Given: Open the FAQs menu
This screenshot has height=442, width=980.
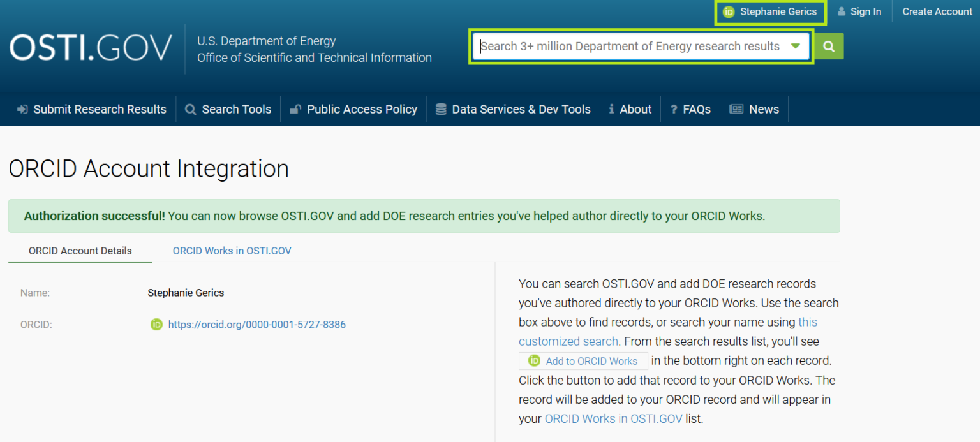Looking at the screenshot, I should click(697, 110).
